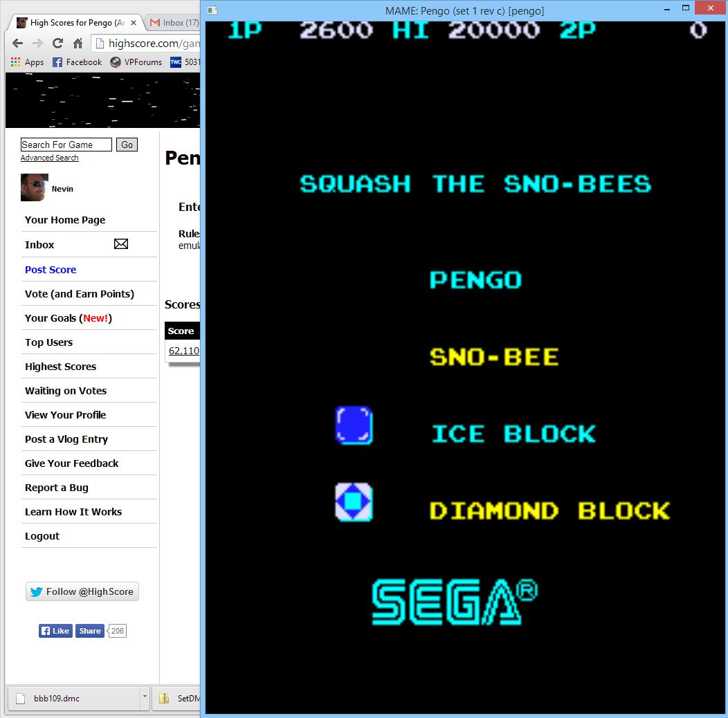The height and width of the screenshot is (718, 728).
Task: Click the 206 like count bubble
Action: coord(117,631)
